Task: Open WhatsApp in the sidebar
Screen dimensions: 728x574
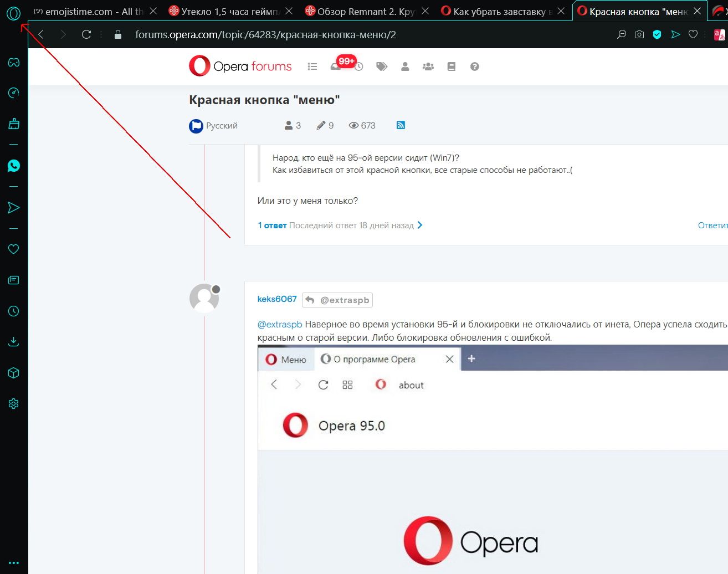Action: [x=14, y=166]
